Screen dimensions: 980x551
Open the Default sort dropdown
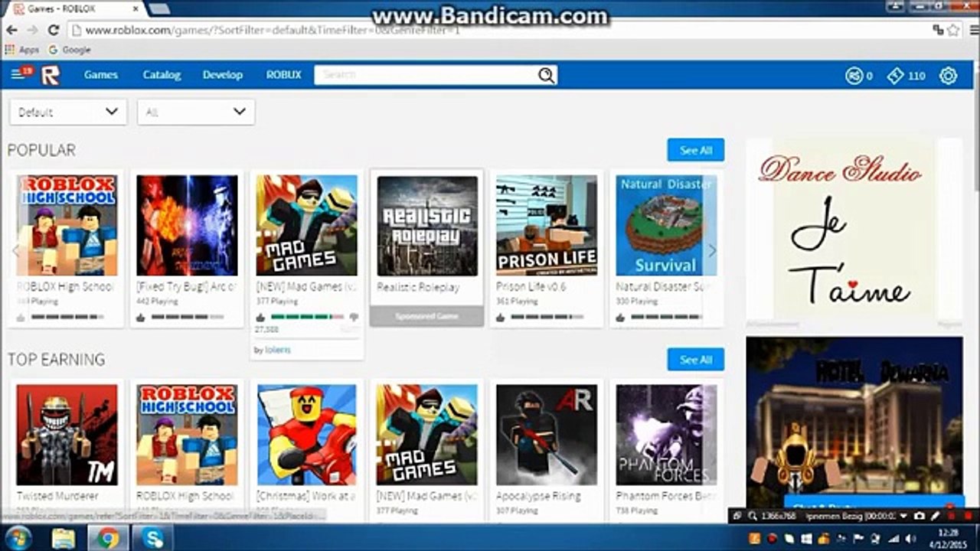point(68,112)
